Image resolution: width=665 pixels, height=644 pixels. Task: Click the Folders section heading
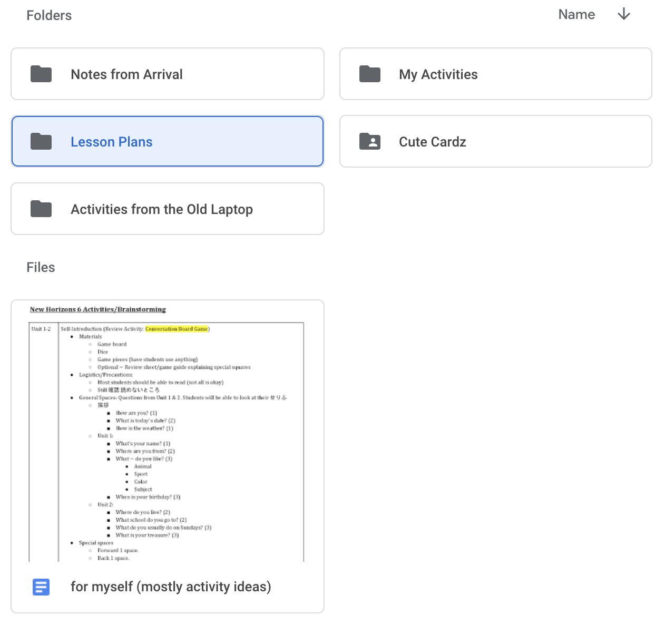[49, 15]
